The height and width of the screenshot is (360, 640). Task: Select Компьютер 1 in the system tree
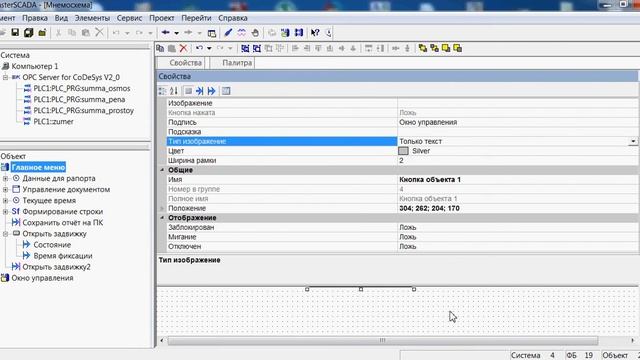click(x=35, y=66)
